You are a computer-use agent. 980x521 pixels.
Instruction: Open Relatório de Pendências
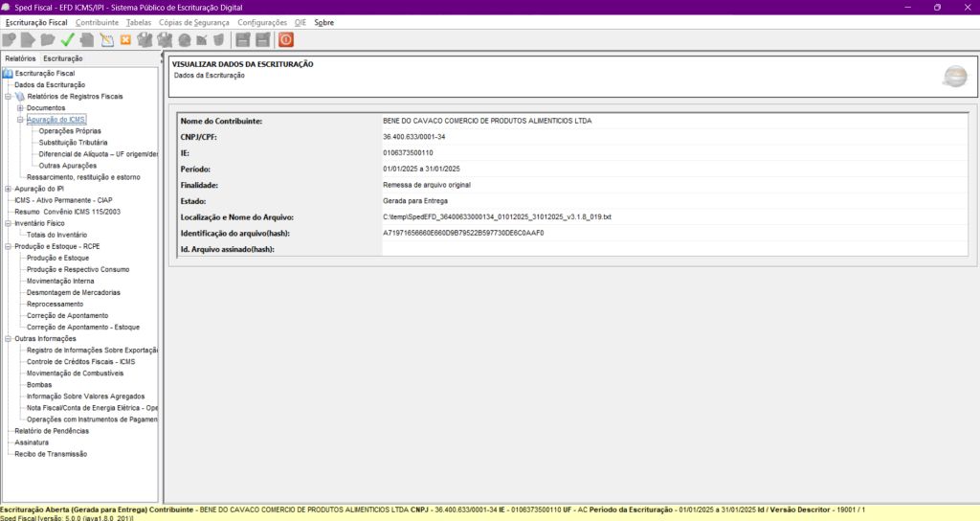coord(52,432)
